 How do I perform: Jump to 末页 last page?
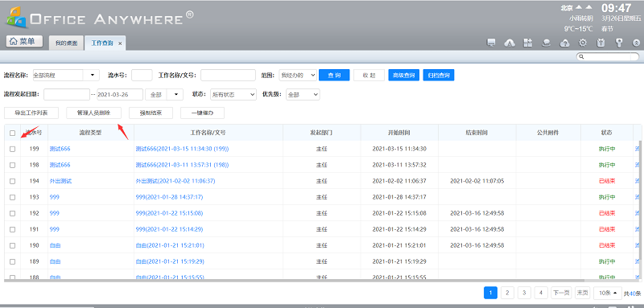coord(582,293)
